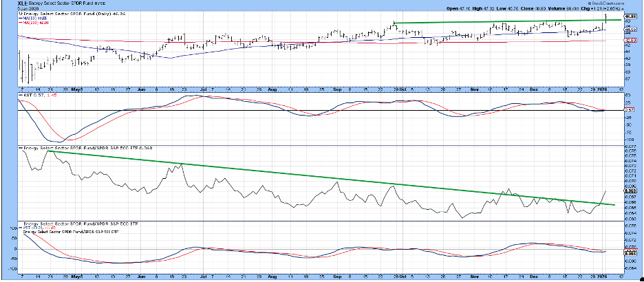Click the green downtrend line in ratio panel
Viewport: 644px width, 282px height.
(332, 178)
